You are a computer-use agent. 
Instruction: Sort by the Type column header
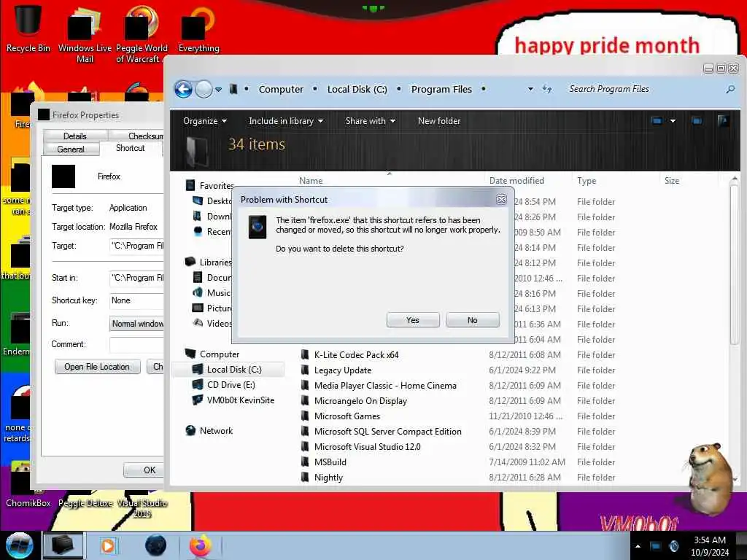587,181
